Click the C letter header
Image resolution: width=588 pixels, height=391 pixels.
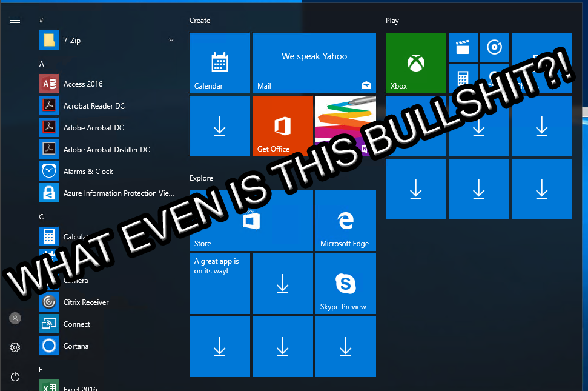point(42,217)
